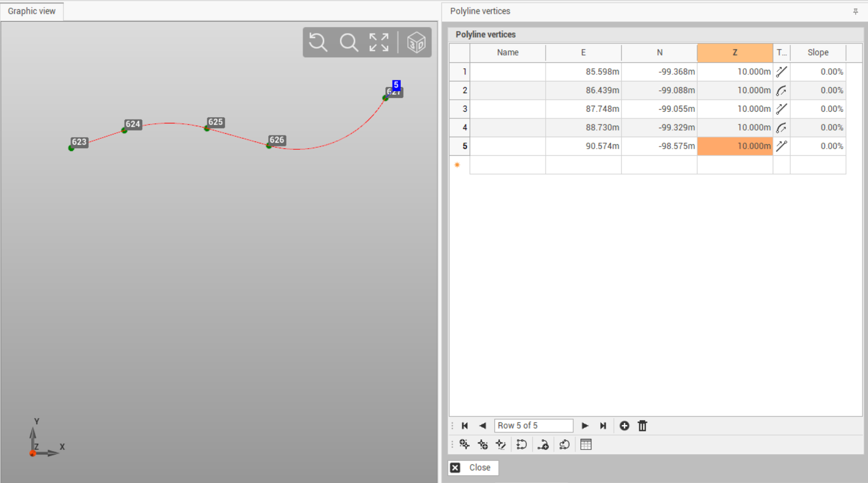Click the add arc vertex icon
Image resolution: width=868 pixels, height=483 pixels.
click(543, 444)
